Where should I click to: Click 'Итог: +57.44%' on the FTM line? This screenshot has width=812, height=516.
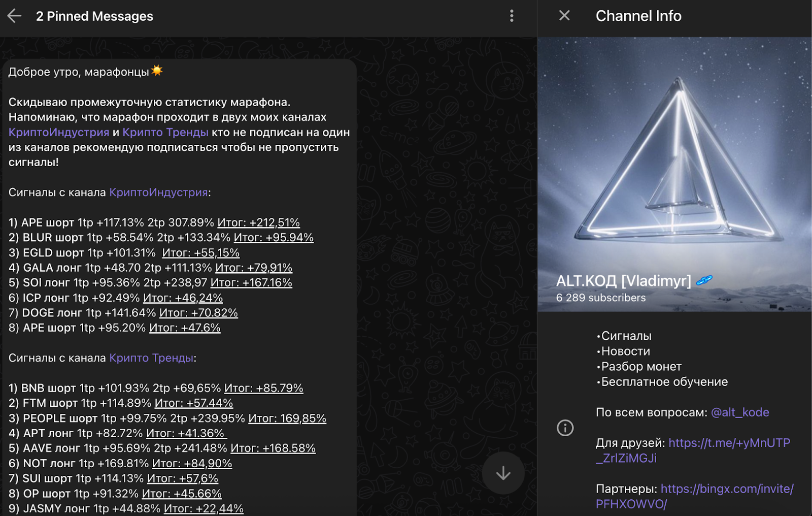194,403
